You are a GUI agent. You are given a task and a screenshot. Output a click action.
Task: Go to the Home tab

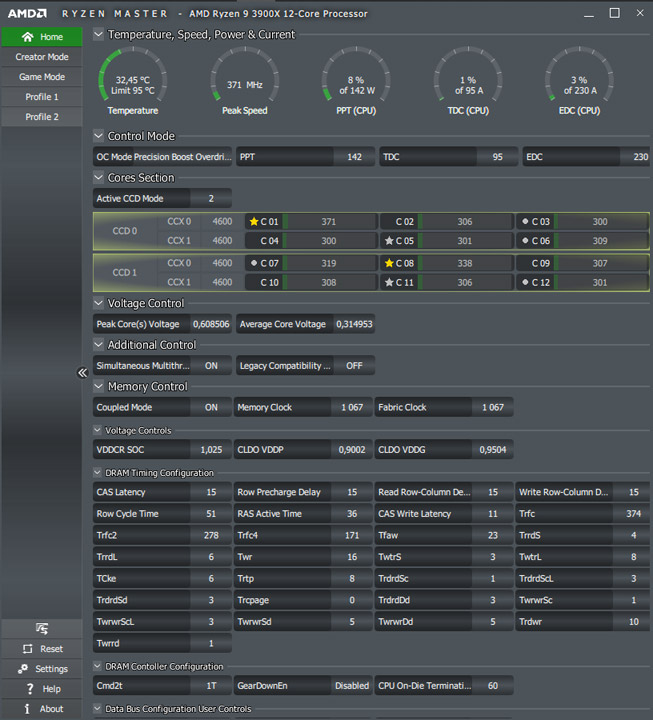pyautogui.click(x=42, y=37)
